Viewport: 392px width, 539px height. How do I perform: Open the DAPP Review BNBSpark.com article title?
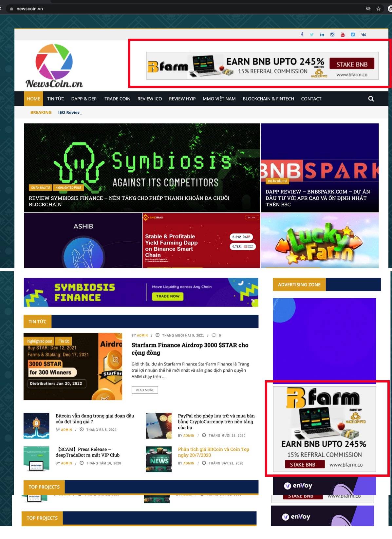click(318, 198)
